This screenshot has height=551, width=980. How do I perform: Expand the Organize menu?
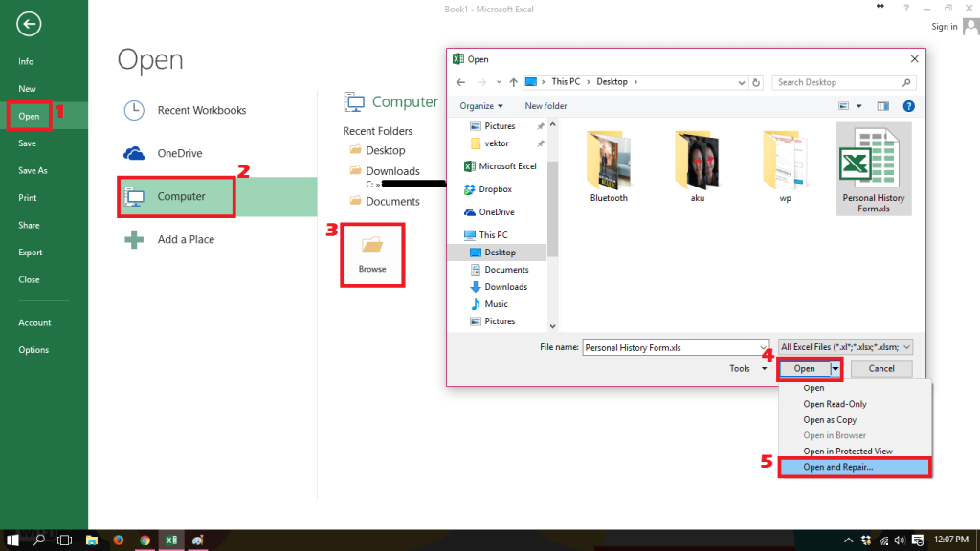tap(480, 105)
